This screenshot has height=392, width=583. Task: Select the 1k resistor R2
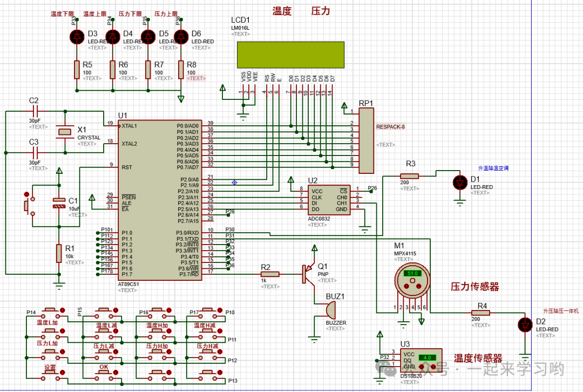(270, 274)
